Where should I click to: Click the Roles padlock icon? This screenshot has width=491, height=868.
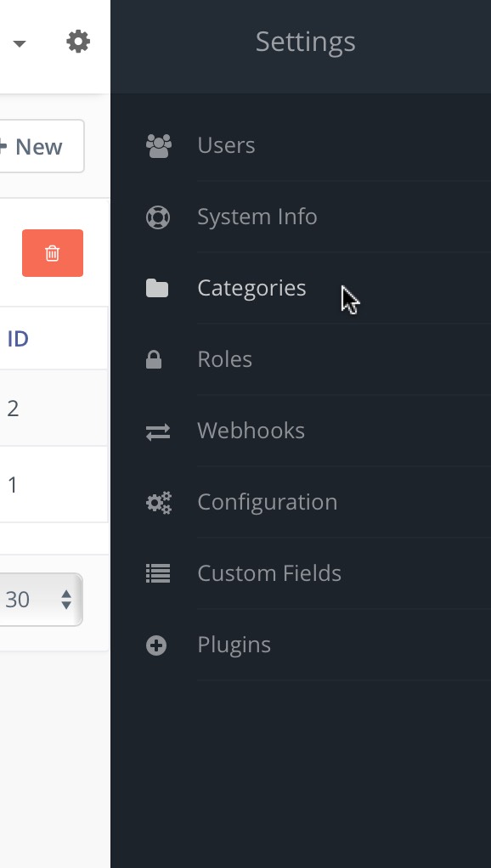[x=154, y=360]
